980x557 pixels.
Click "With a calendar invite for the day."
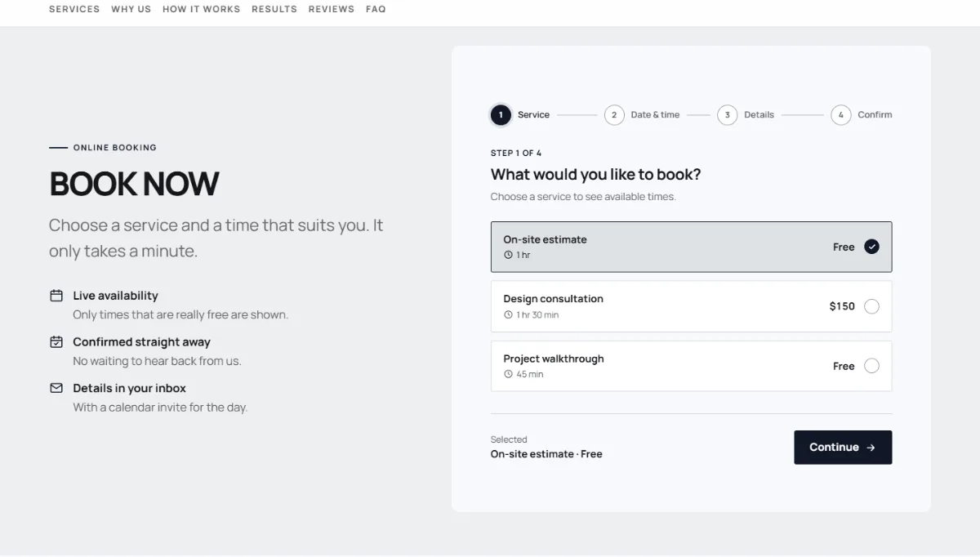coord(160,407)
